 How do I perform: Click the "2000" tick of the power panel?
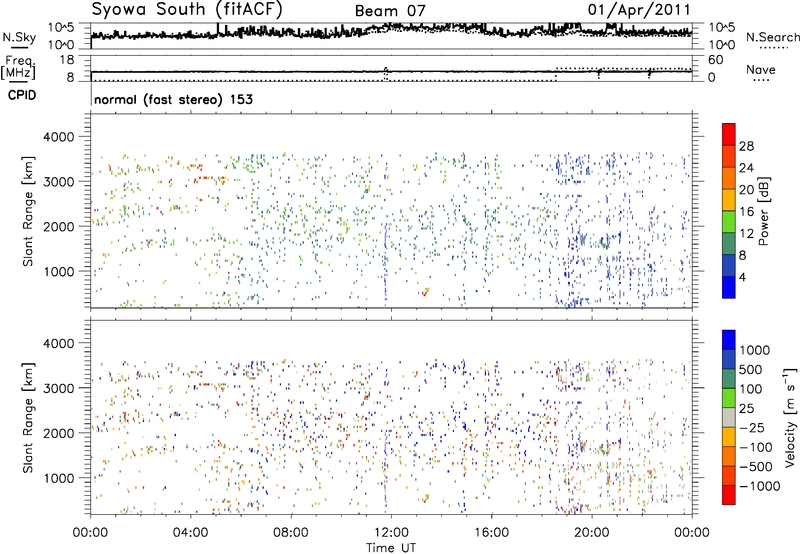[58, 226]
